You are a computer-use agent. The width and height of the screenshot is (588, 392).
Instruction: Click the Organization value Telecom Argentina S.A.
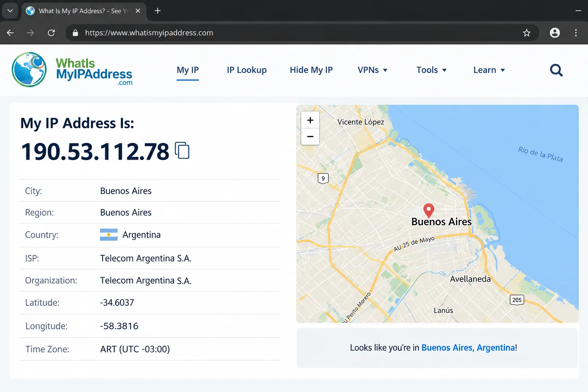pos(145,281)
